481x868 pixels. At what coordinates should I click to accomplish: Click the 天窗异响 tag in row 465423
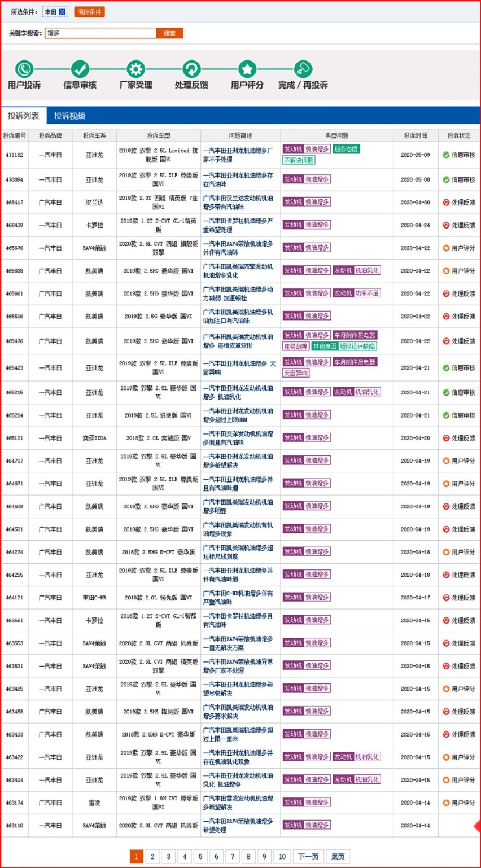(x=296, y=373)
